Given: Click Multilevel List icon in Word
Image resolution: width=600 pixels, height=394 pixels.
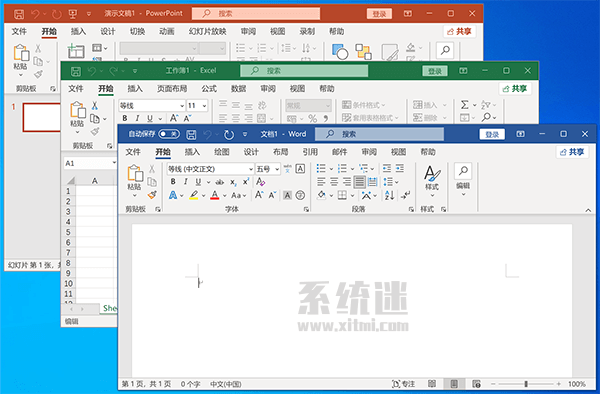Looking at the screenshot, I should pyautogui.click(x=363, y=168).
